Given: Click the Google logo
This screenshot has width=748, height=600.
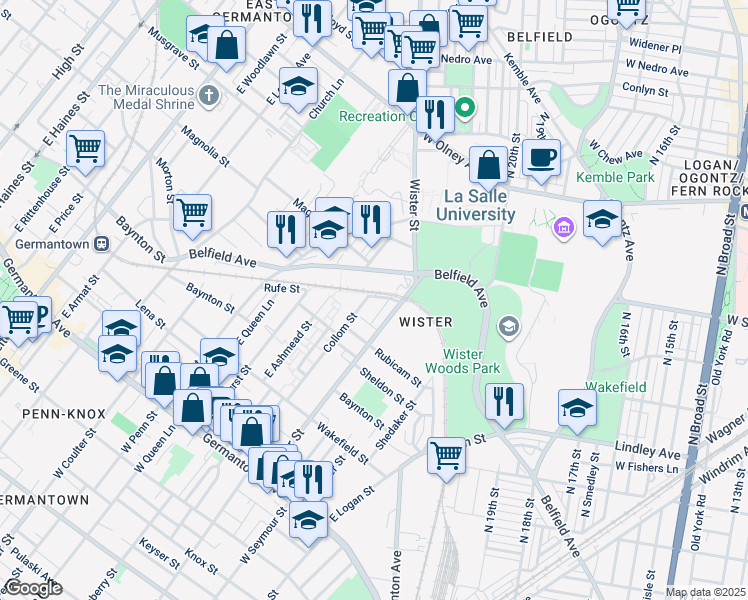Looking at the screenshot, I should 32,589.
